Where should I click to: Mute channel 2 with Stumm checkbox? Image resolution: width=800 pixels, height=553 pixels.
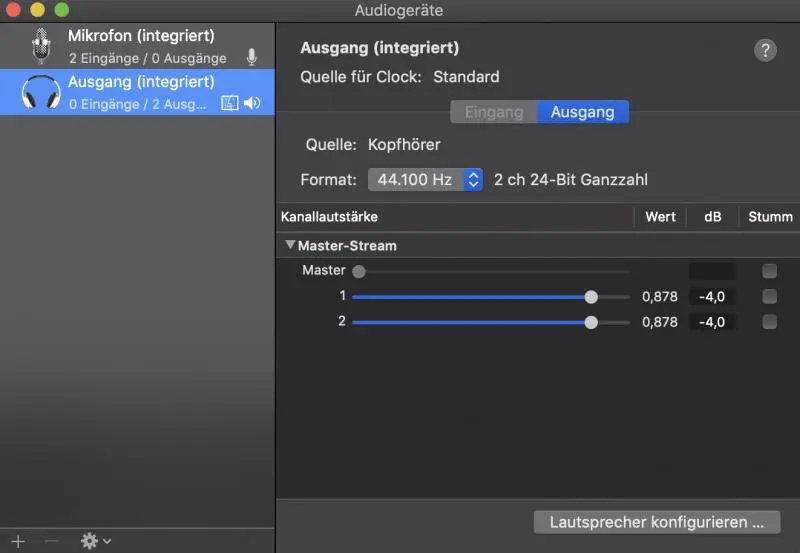point(769,322)
